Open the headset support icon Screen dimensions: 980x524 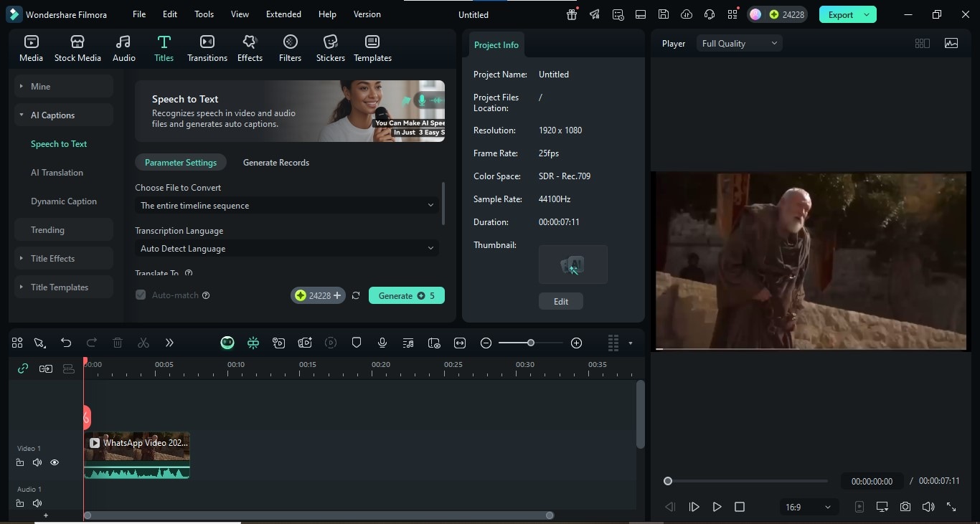(710, 14)
